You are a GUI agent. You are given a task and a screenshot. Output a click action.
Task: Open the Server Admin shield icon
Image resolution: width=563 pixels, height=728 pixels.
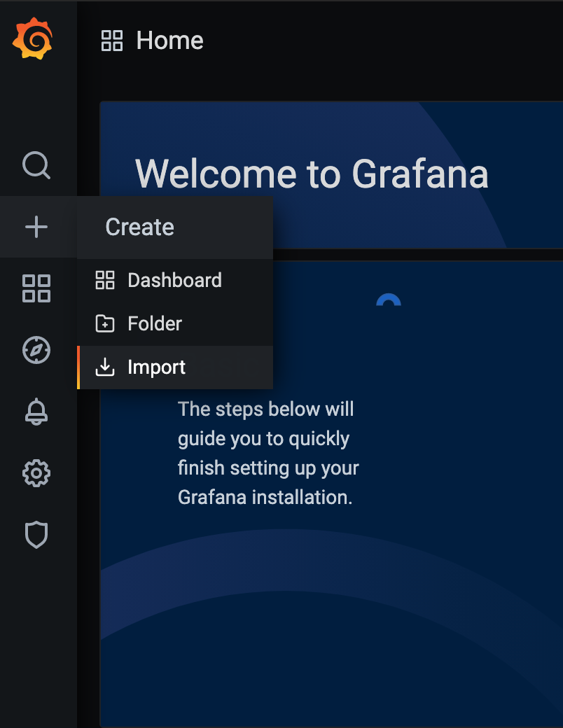point(36,535)
